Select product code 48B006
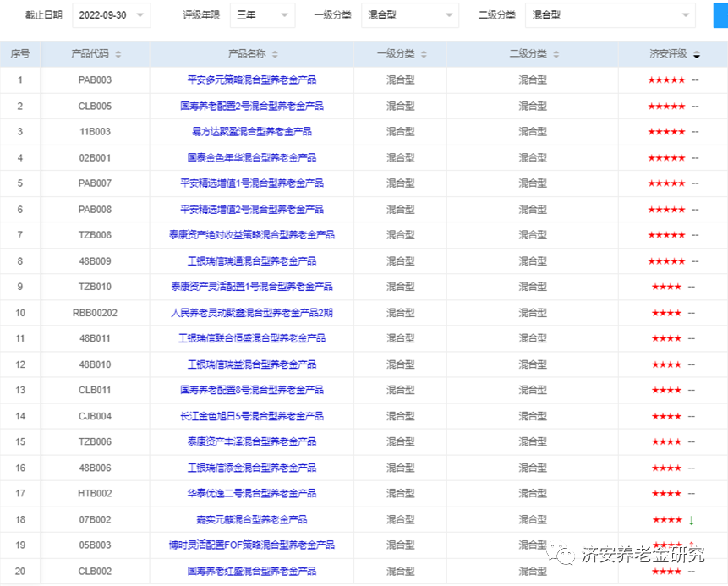Viewport: 728px width, 586px height. click(x=95, y=468)
